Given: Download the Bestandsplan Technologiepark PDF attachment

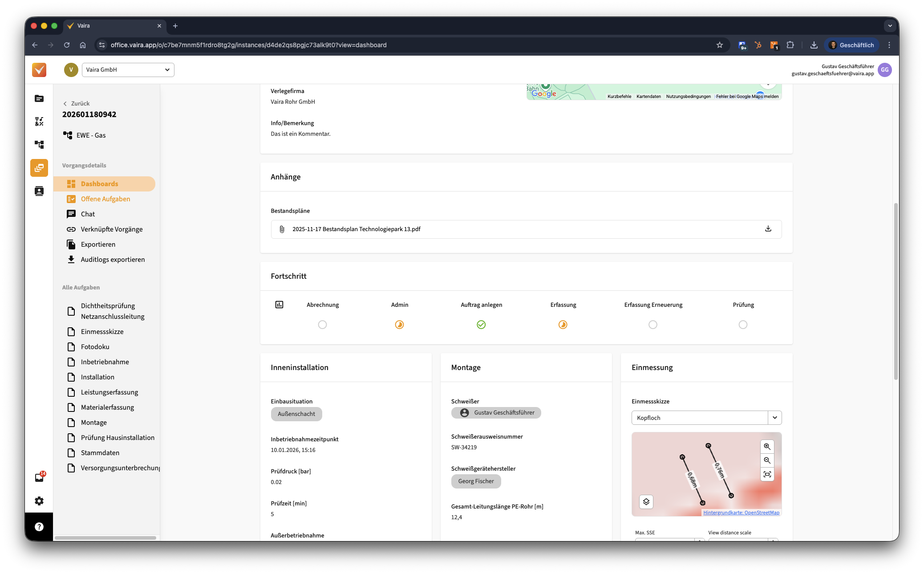Looking at the screenshot, I should pyautogui.click(x=768, y=229).
